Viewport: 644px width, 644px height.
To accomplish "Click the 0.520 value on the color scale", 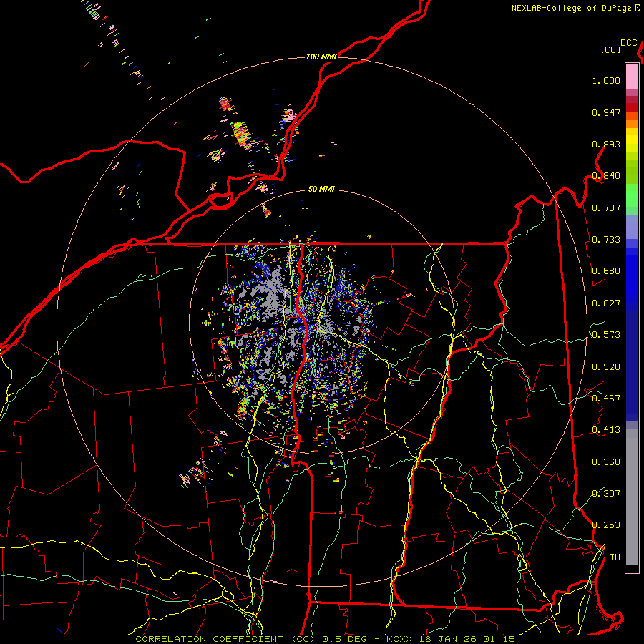I will tap(606, 367).
